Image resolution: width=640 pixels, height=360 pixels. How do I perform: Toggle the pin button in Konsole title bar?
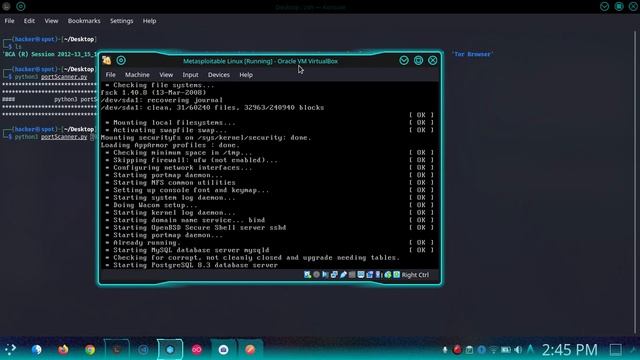(21, 6)
